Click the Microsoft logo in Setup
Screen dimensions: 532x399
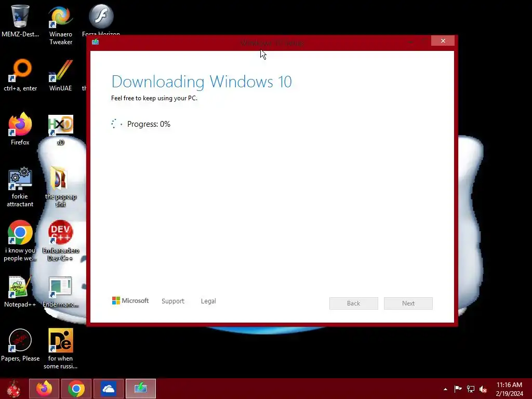tap(130, 301)
